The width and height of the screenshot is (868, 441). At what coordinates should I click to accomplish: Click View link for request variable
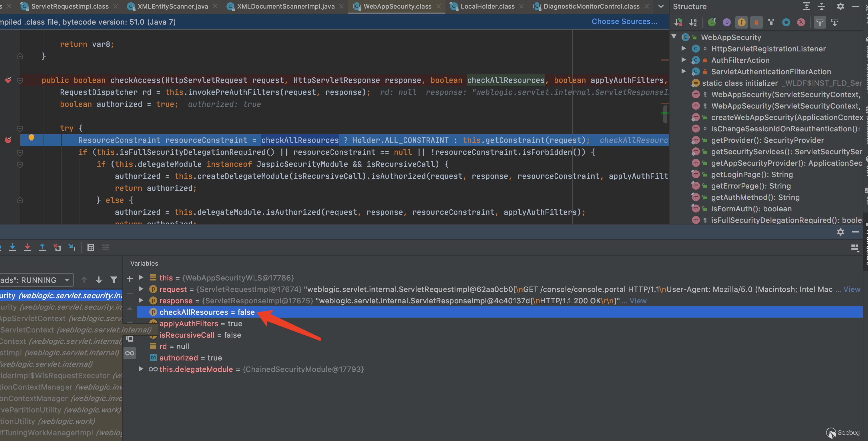[x=851, y=289]
